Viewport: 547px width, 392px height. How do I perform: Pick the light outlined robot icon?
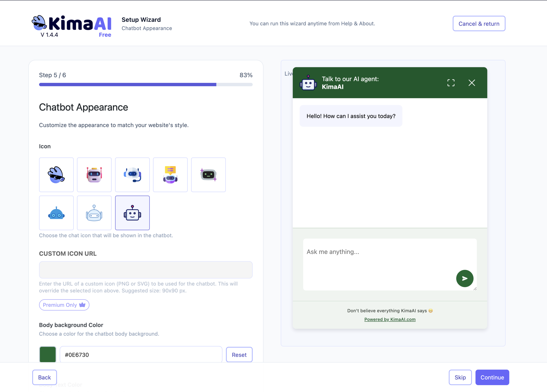pos(94,213)
